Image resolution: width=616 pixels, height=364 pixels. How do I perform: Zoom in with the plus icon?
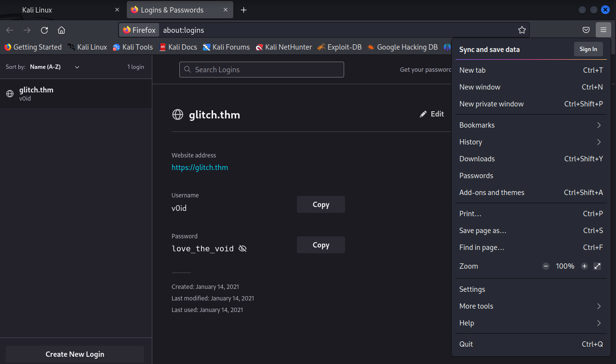pyautogui.click(x=584, y=266)
